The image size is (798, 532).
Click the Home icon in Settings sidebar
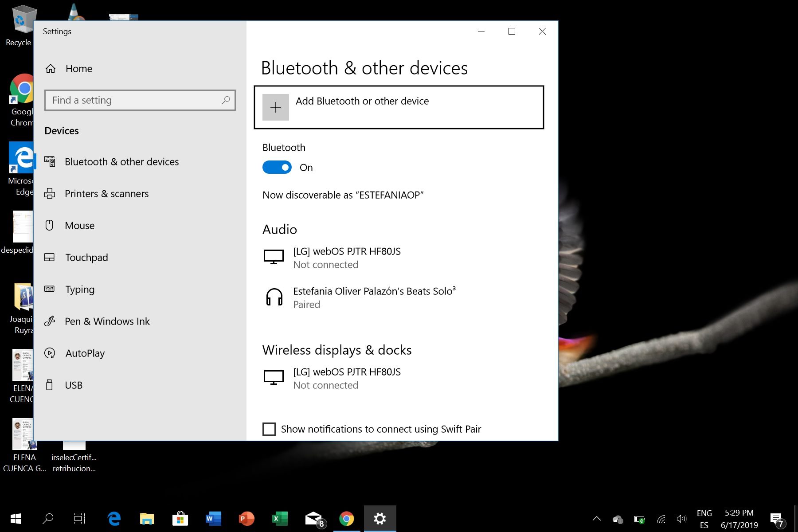click(51, 69)
